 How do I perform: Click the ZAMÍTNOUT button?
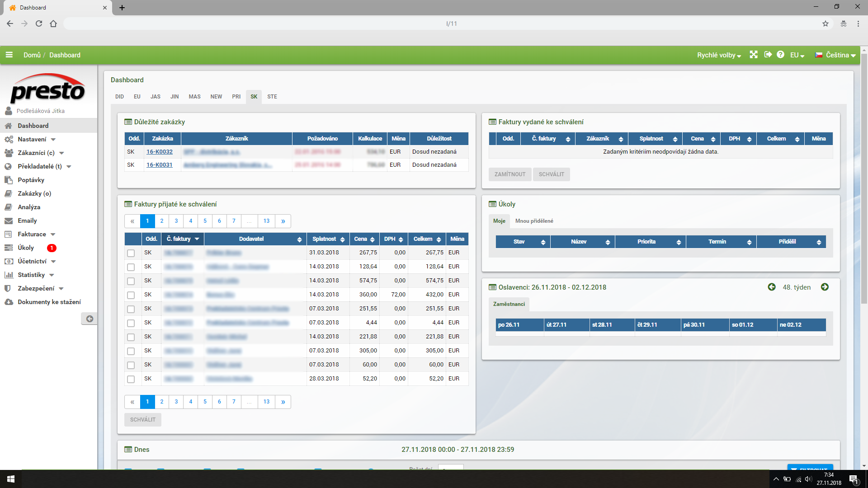coord(510,174)
